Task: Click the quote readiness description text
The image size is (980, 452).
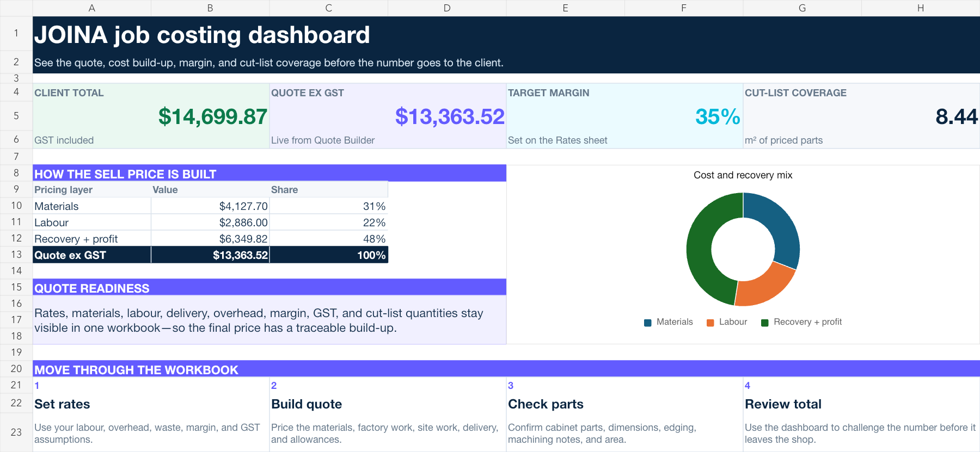Action: click(259, 320)
